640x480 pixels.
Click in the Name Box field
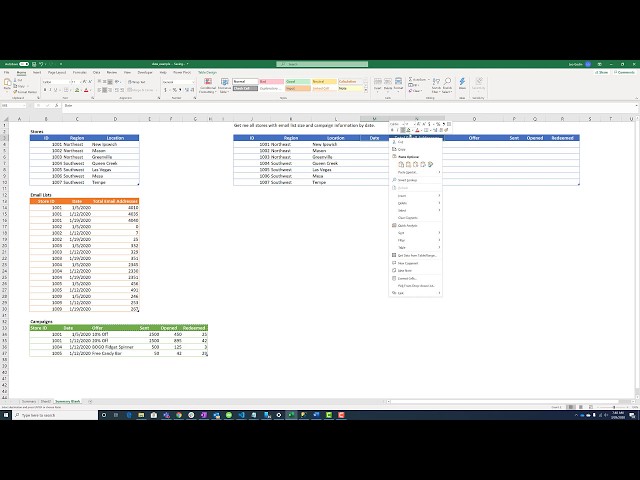[x=12, y=106]
